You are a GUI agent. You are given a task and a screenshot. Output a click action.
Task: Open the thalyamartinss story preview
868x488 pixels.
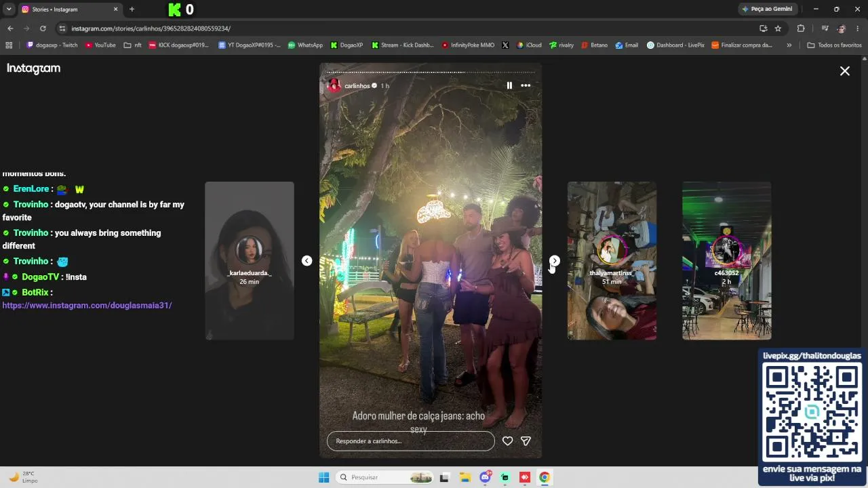[612, 261]
